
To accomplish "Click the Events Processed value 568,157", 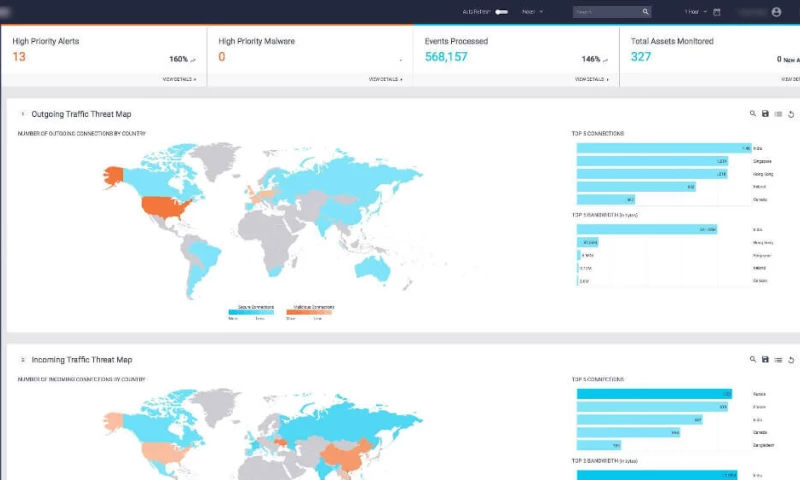I will pos(446,57).
